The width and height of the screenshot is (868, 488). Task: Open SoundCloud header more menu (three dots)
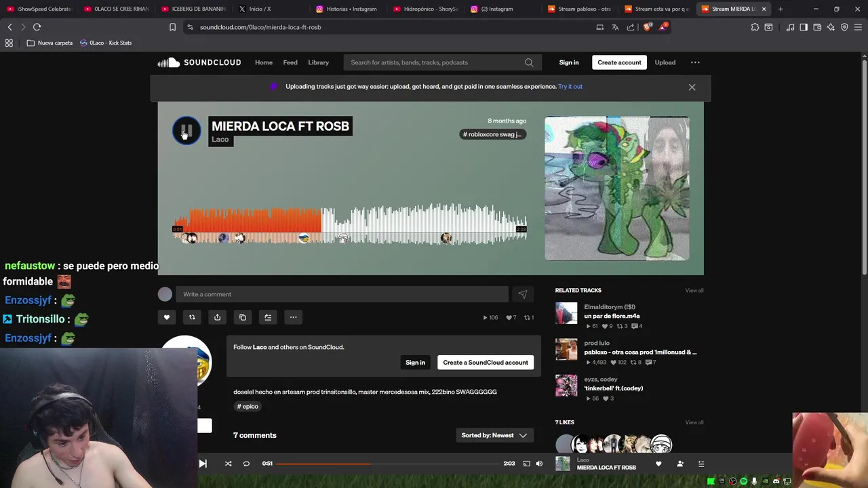[x=695, y=62]
